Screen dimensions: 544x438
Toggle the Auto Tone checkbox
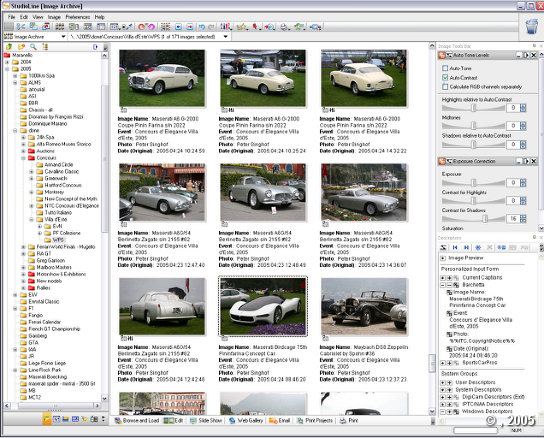tap(445, 68)
